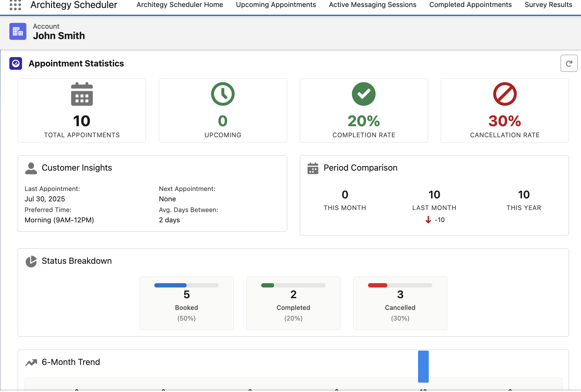Viewport: 581px width, 392px height.
Task: Open Active Messaging Sessions tab
Action: [373, 5]
